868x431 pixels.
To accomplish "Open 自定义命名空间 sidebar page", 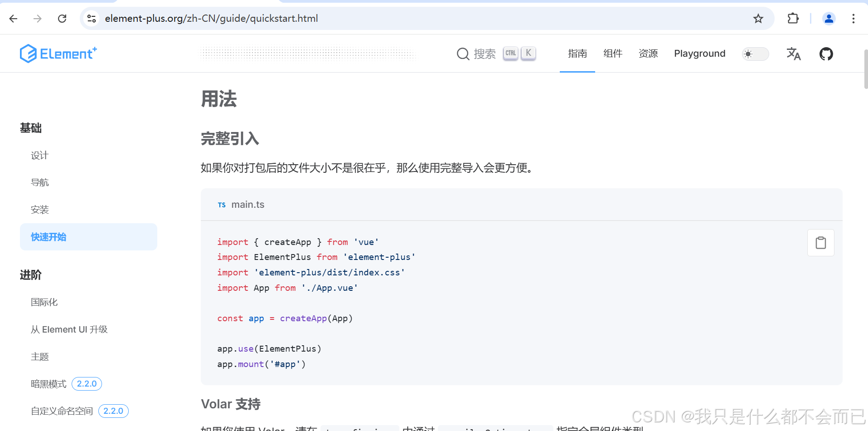I will point(62,411).
